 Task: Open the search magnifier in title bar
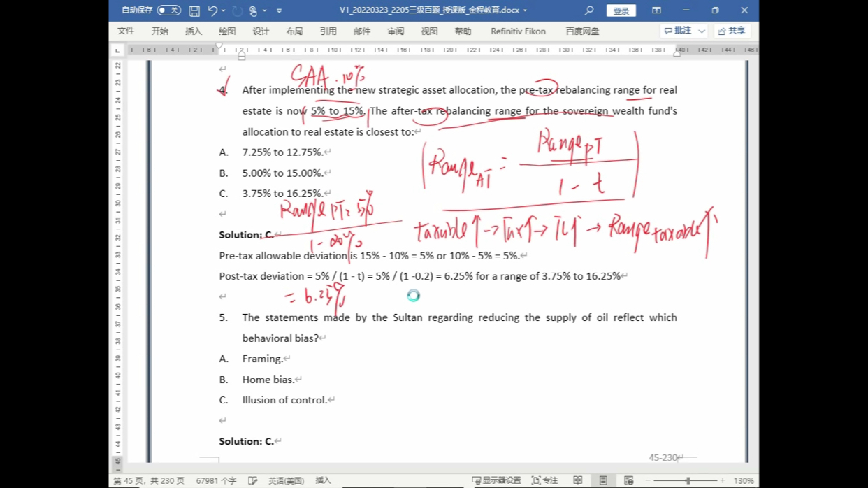point(589,10)
